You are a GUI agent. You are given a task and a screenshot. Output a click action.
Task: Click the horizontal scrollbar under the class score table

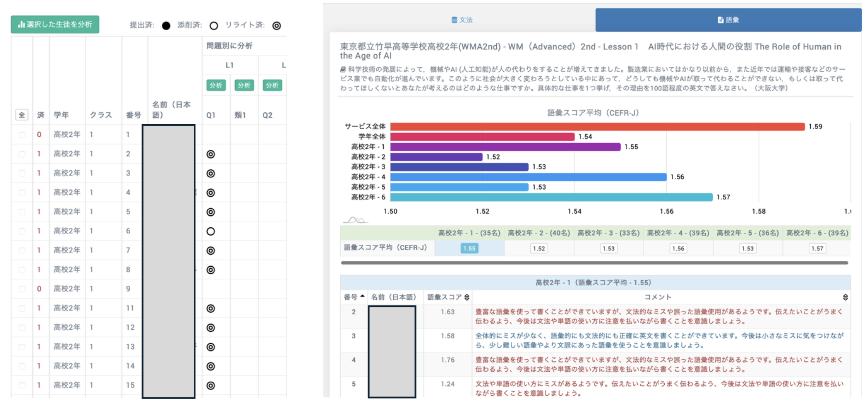594,263
